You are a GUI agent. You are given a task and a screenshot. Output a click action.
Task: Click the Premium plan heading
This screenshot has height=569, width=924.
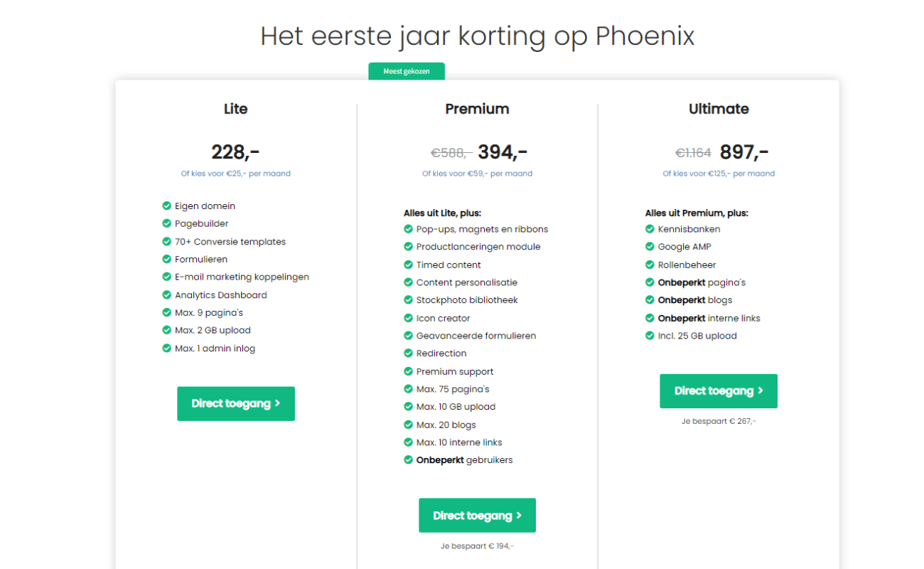[477, 109]
